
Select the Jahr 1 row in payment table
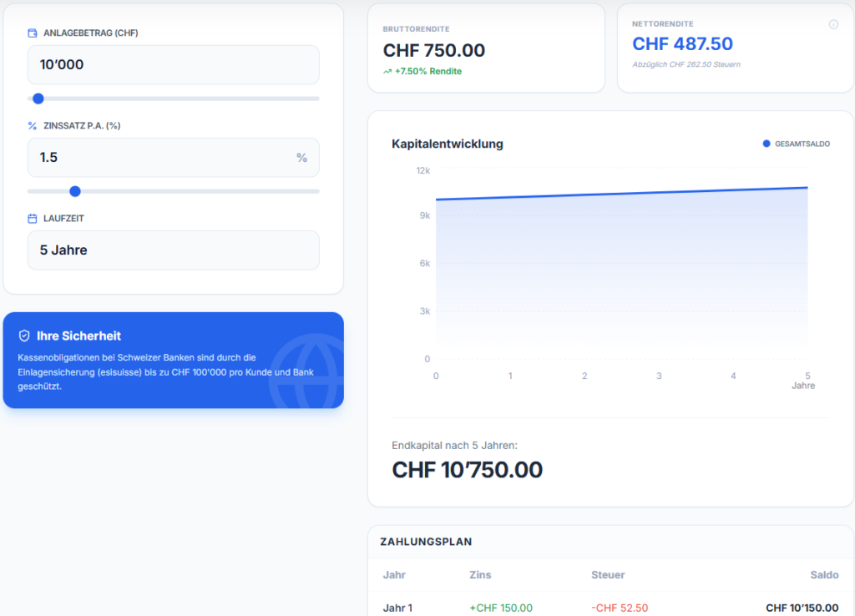tap(397, 608)
